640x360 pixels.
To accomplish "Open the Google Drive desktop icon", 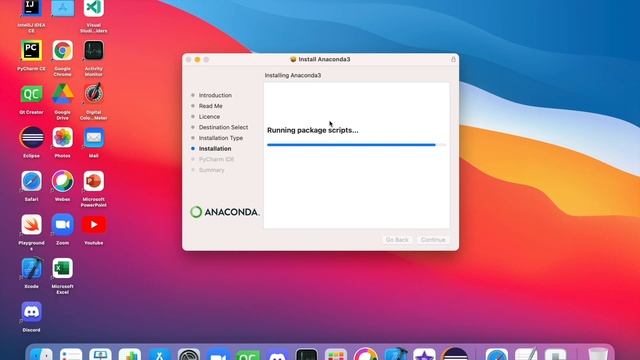I will click(62, 94).
